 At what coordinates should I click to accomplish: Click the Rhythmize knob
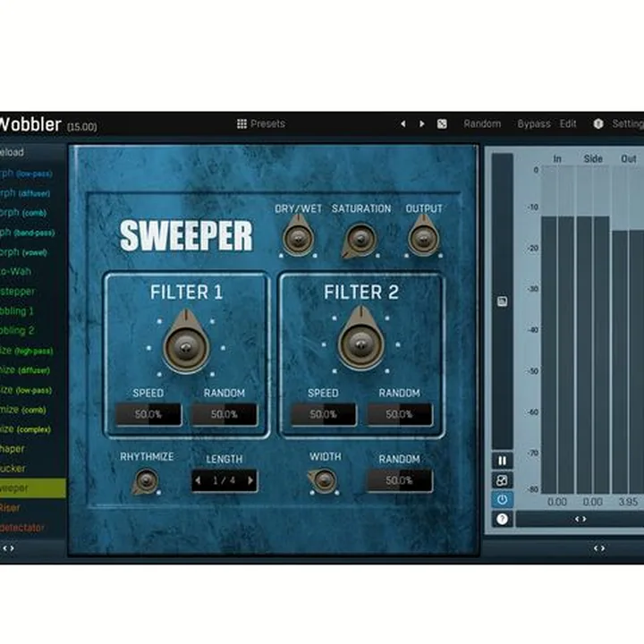tap(146, 480)
